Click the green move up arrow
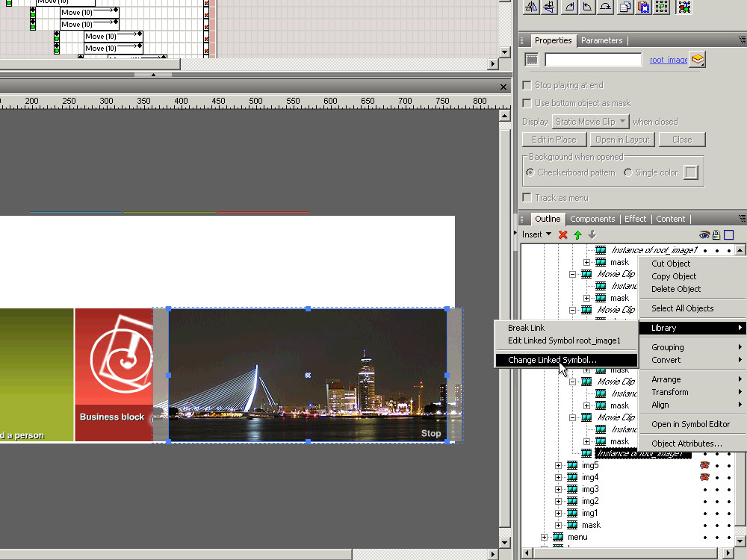Screen dimensions: 747x560 (577, 234)
